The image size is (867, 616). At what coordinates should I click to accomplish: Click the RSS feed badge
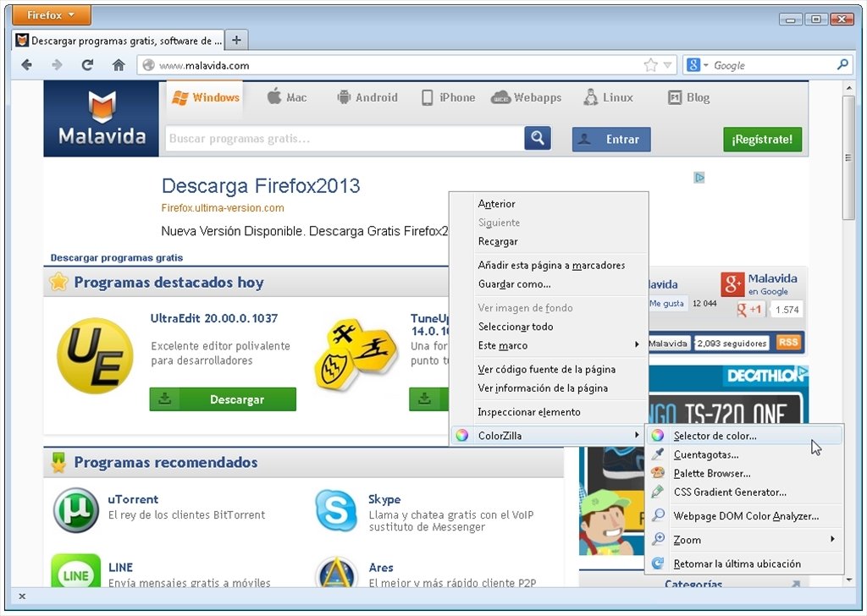788,342
